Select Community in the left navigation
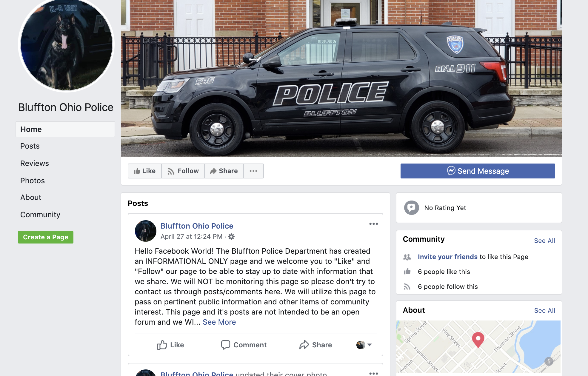The image size is (588, 376). point(40,215)
